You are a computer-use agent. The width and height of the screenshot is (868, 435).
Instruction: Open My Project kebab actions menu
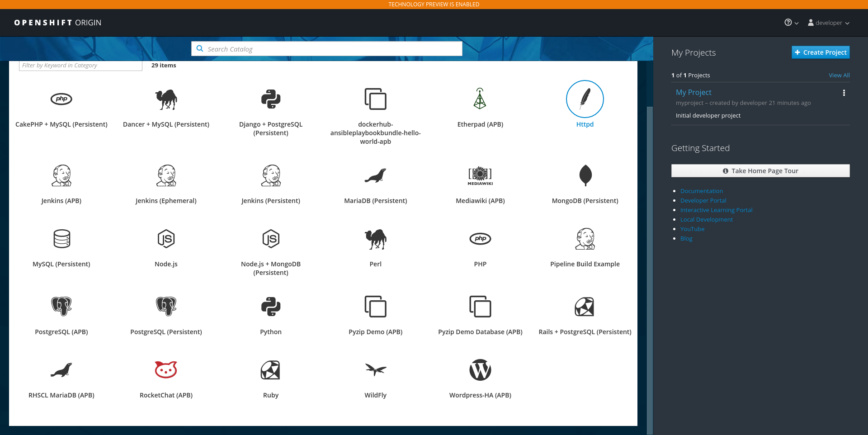click(x=844, y=93)
